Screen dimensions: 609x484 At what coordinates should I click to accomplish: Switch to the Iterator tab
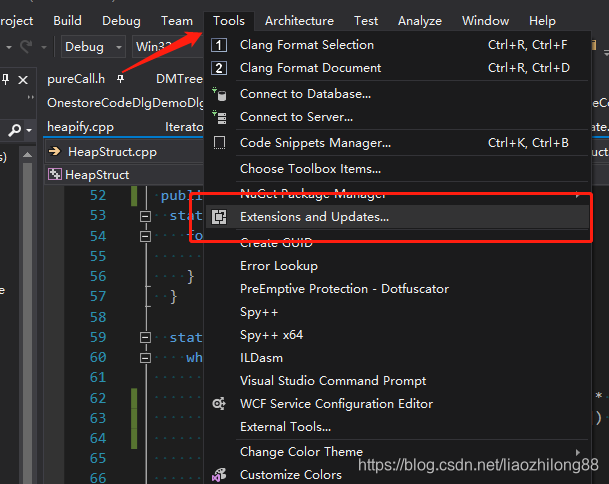(184, 127)
